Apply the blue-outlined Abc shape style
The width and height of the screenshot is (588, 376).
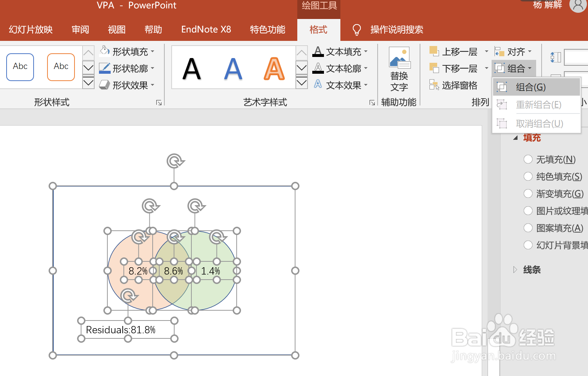pos(20,67)
